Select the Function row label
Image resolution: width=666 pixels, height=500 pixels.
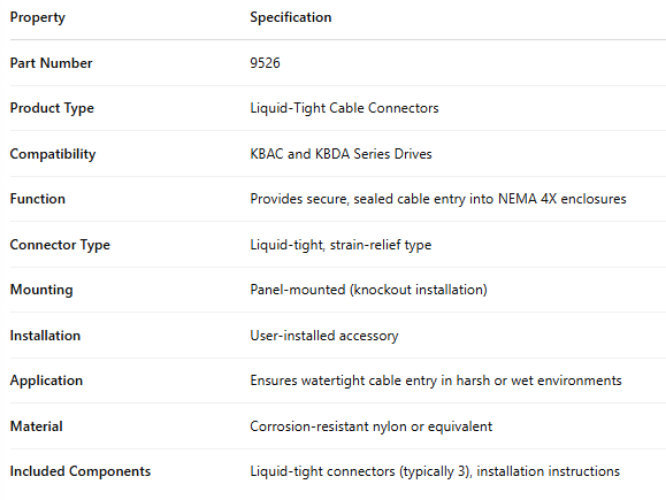37,199
